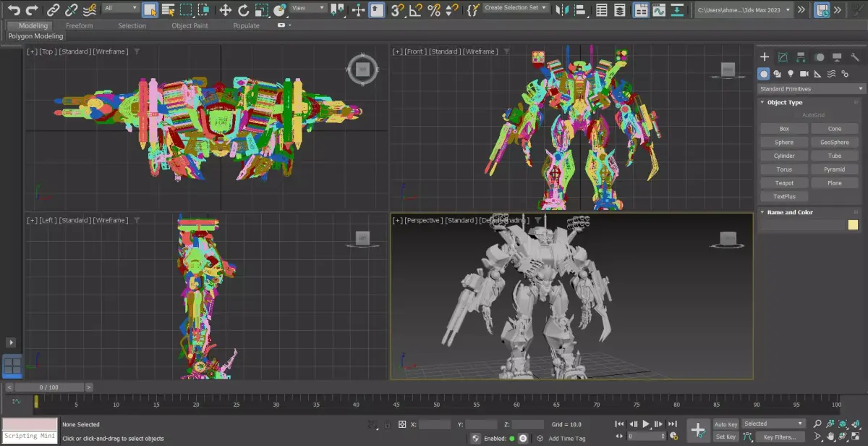This screenshot has width=868, height=446.
Task: Click the object color swatch in Name and Color
Action: [853, 225]
